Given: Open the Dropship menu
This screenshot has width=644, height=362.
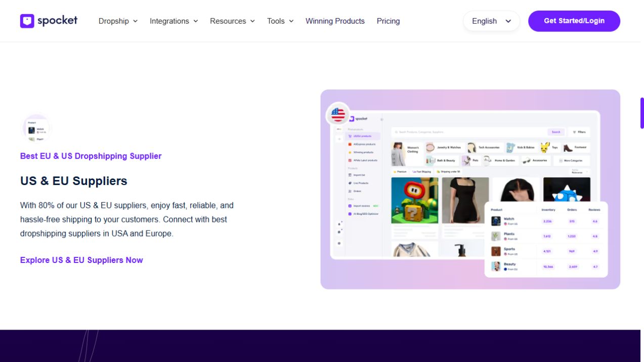Looking at the screenshot, I should tap(118, 21).
